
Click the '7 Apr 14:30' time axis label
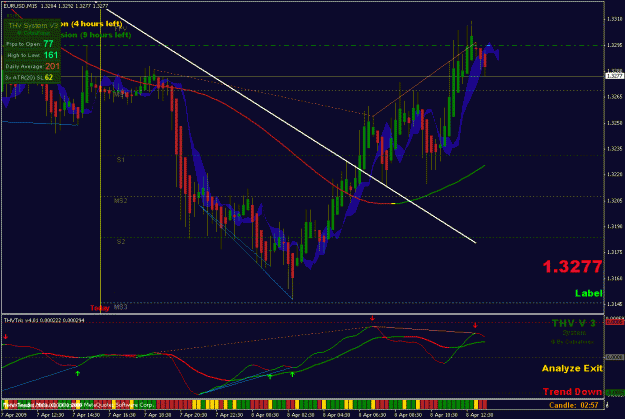[86, 415]
